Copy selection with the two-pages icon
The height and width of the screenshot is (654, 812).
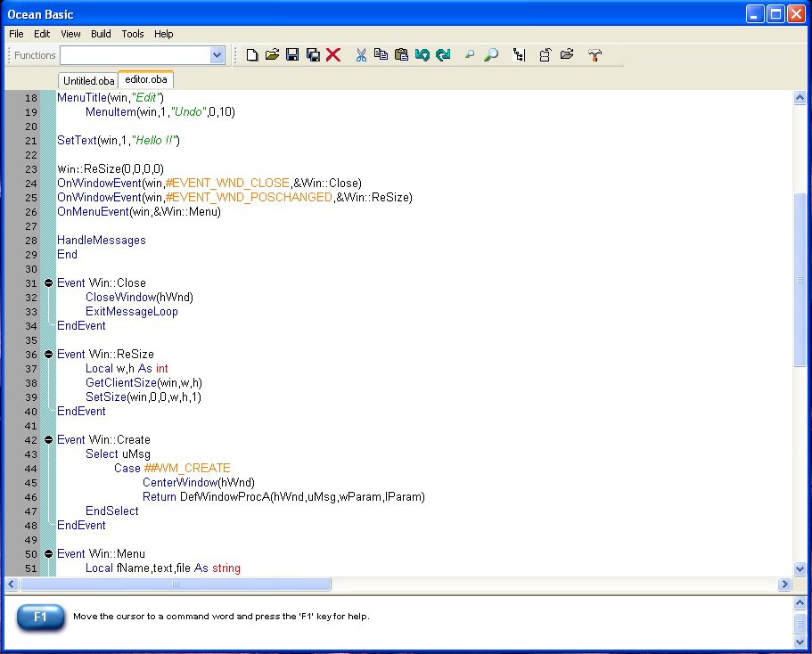tap(381, 54)
